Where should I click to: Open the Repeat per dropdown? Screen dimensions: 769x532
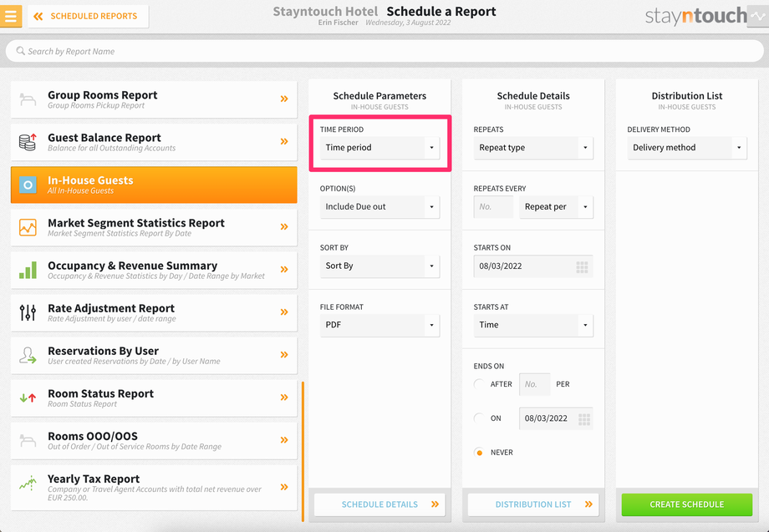(x=556, y=207)
